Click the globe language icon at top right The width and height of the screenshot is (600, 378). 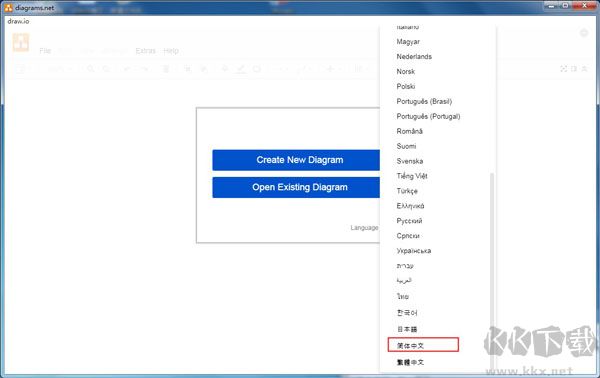[x=584, y=33]
